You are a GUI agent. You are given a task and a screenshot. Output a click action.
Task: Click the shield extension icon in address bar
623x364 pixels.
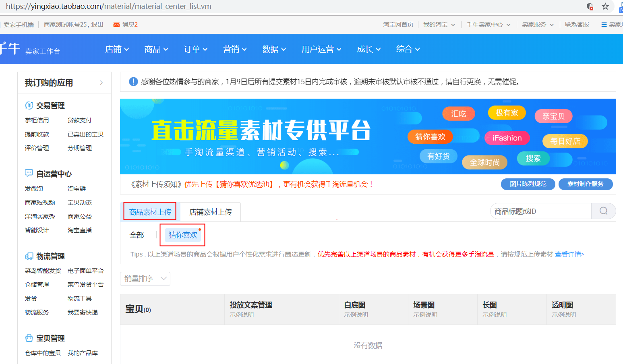pos(590,6)
